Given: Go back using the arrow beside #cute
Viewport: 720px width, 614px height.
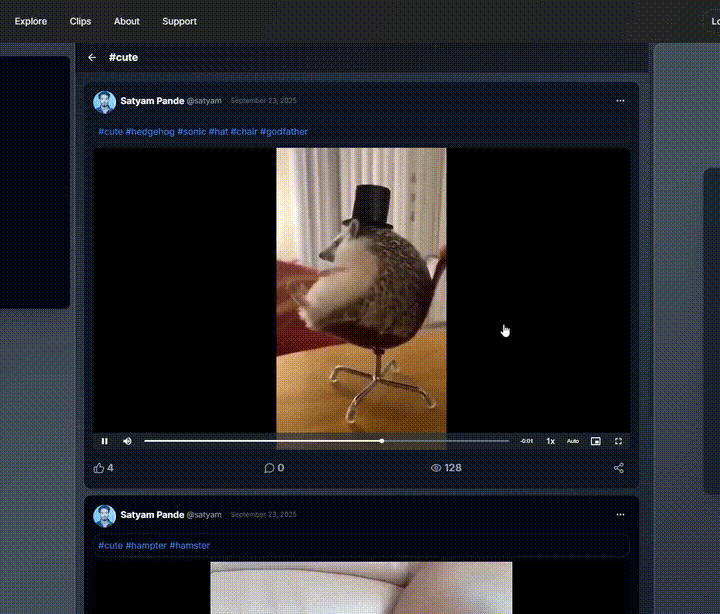Looking at the screenshot, I should click(92, 58).
